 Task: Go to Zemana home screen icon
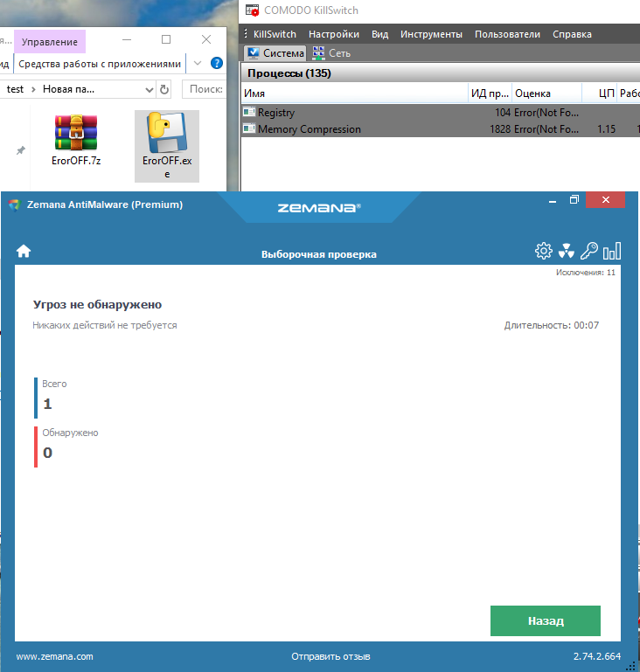(x=24, y=251)
